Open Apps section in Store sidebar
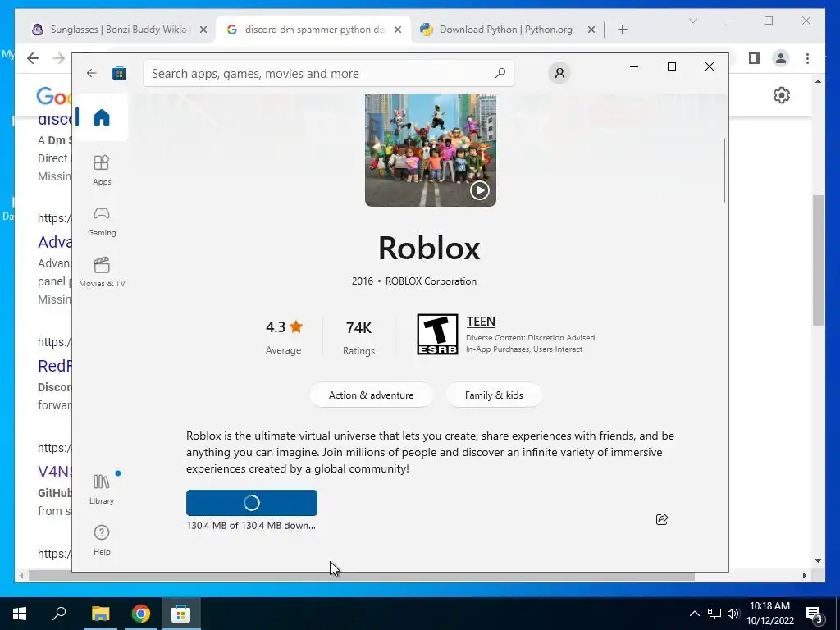Viewport: 840px width, 630px height. 102,170
